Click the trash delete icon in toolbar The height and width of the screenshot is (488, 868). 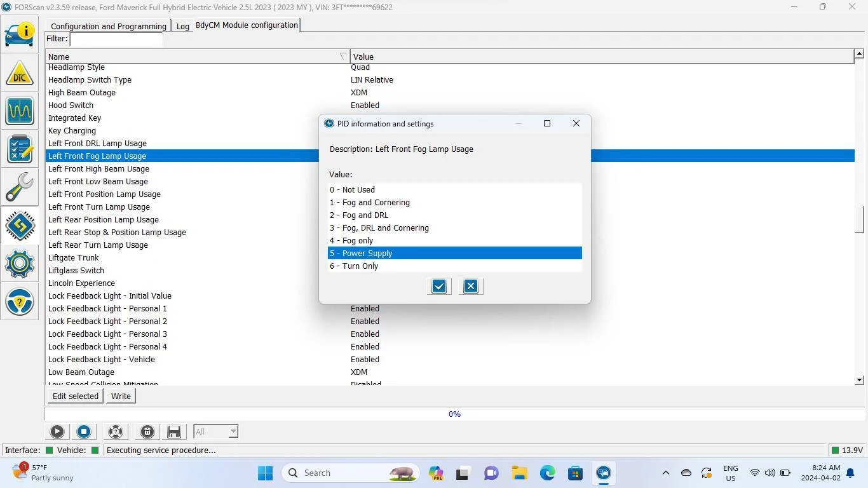coord(147,431)
